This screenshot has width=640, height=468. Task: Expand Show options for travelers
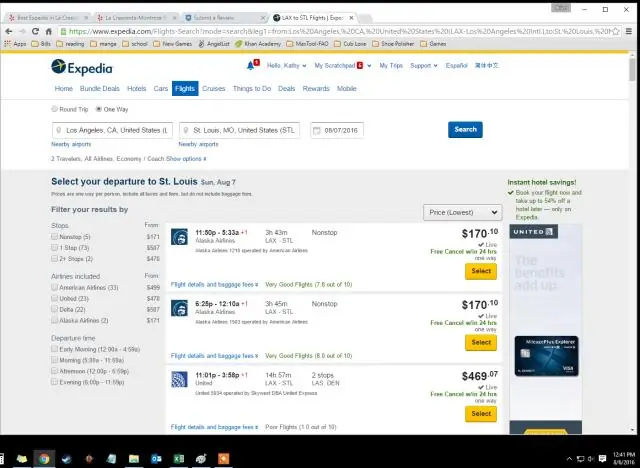tap(186, 159)
